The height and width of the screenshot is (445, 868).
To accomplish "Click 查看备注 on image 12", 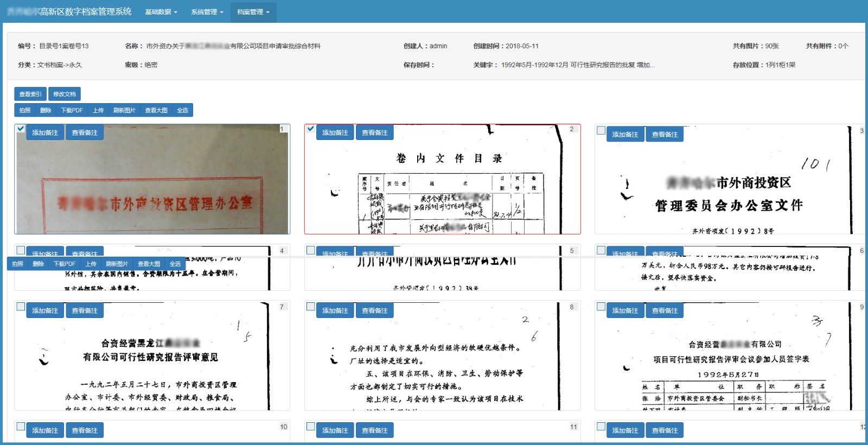I will 665,430.
